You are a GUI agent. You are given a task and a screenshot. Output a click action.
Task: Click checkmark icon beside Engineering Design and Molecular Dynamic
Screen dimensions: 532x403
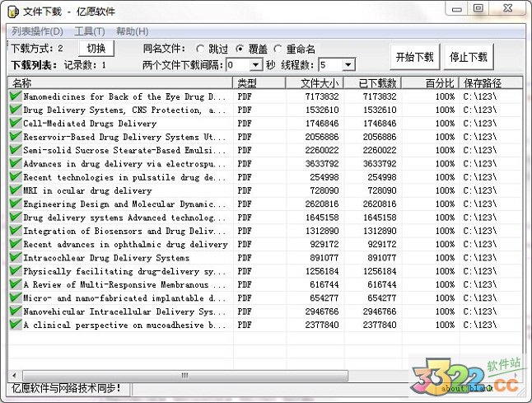pyautogui.click(x=16, y=204)
